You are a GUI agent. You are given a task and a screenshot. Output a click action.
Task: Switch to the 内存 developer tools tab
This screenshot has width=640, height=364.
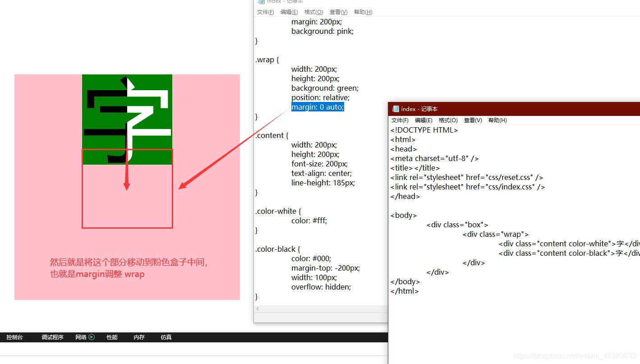(x=139, y=337)
